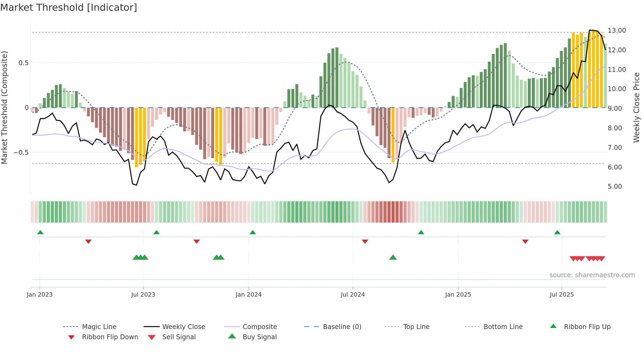
Task: Click the 9.00 price axis tick
Action: [615, 109]
